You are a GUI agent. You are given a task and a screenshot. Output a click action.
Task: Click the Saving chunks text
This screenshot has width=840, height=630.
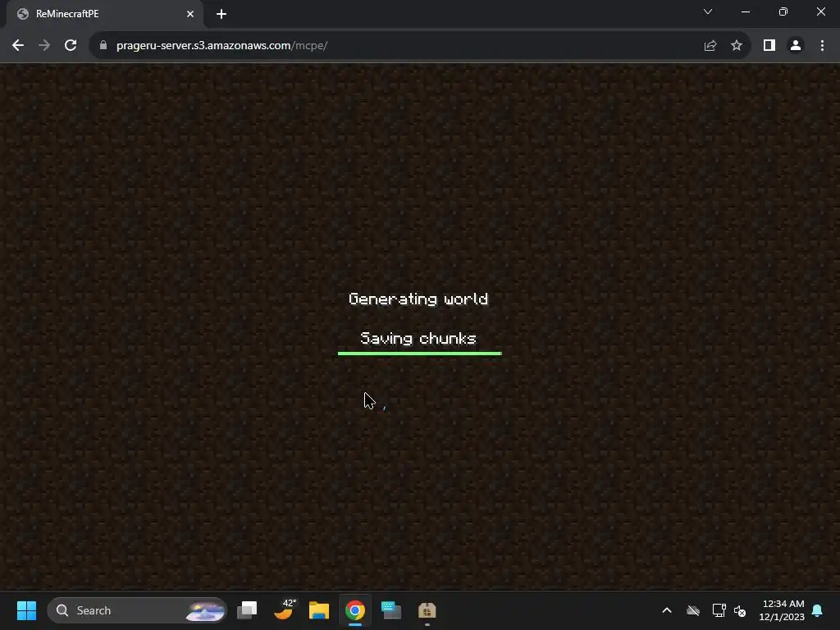pos(418,339)
